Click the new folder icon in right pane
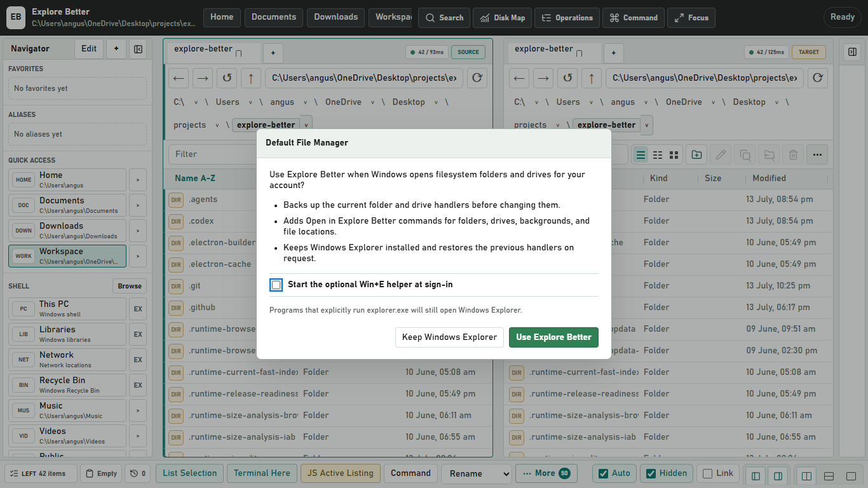The image size is (868, 488). point(696,154)
